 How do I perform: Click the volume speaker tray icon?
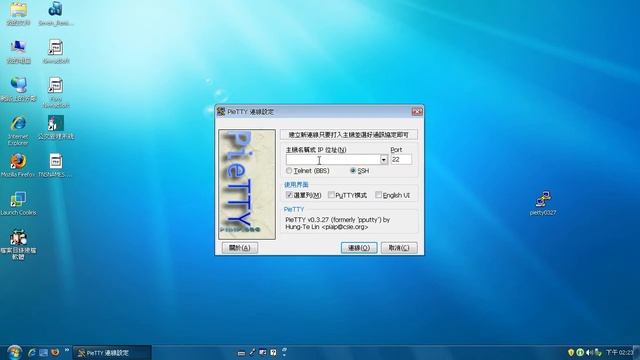pyautogui.click(x=589, y=352)
